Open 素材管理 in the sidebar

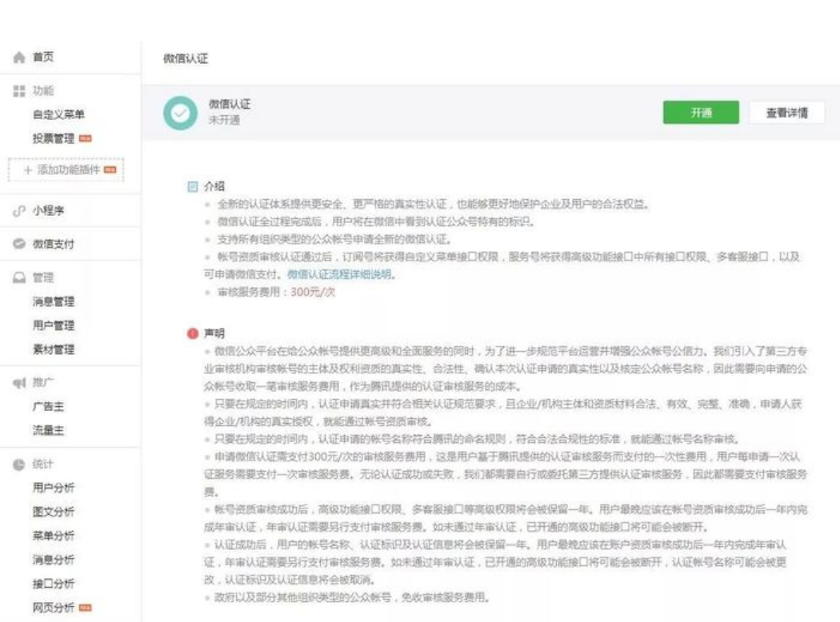[x=54, y=349]
